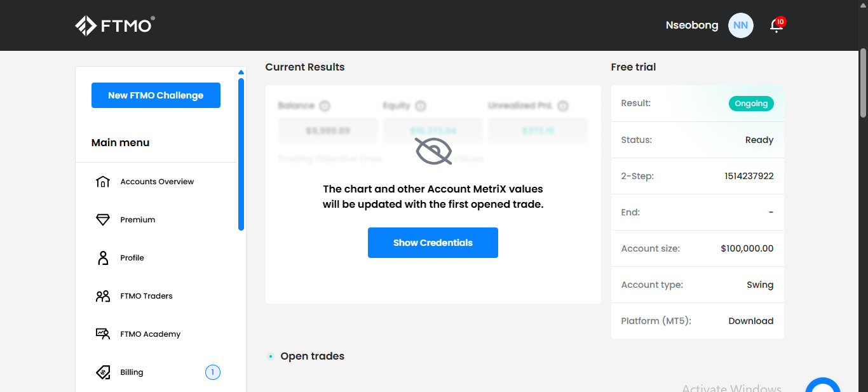868x392 pixels.
Task: Click the MT5 platform Download link
Action: pyautogui.click(x=751, y=321)
